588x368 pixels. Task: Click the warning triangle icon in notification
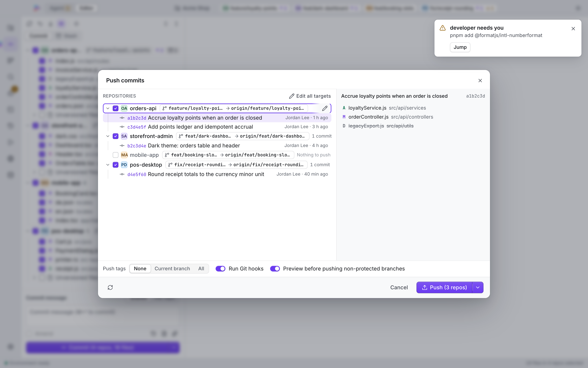(443, 28)
